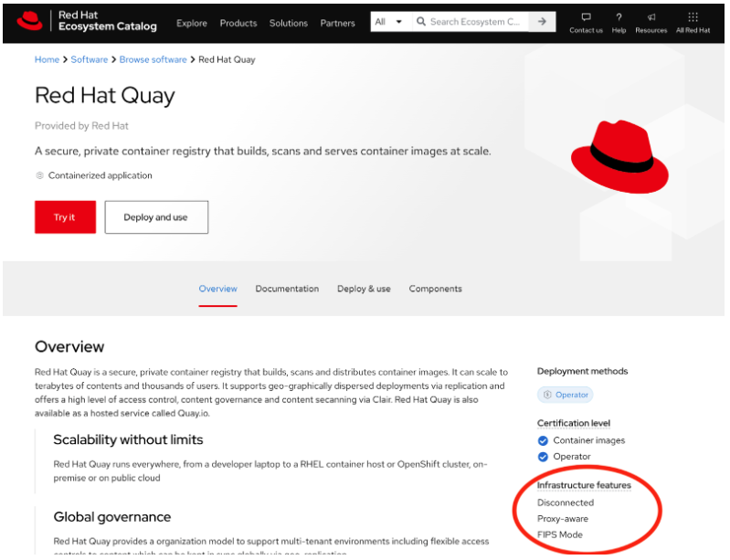Viewport: 730px width, 560px height.
Task: Go to Browse software breadcrumb link
Action: click(x=153, y=59)
